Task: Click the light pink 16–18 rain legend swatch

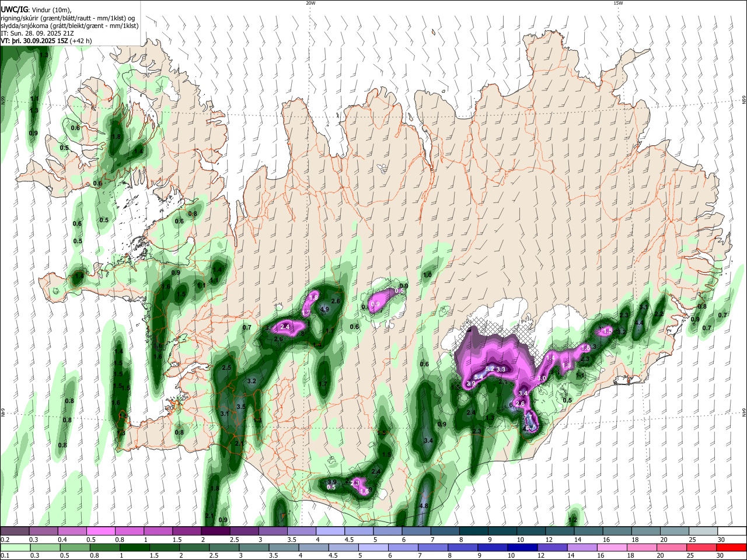Action: [x=612, y=548]
